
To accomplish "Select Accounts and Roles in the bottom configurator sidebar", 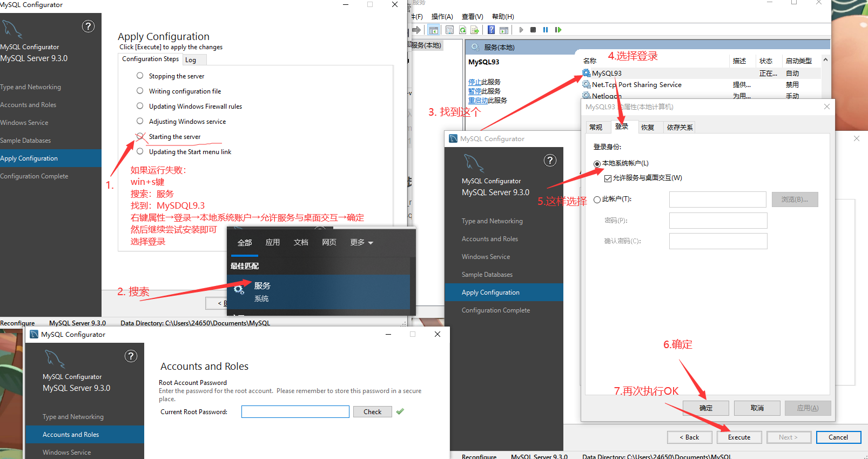I will pyautogui.click(x=85, y=434).
